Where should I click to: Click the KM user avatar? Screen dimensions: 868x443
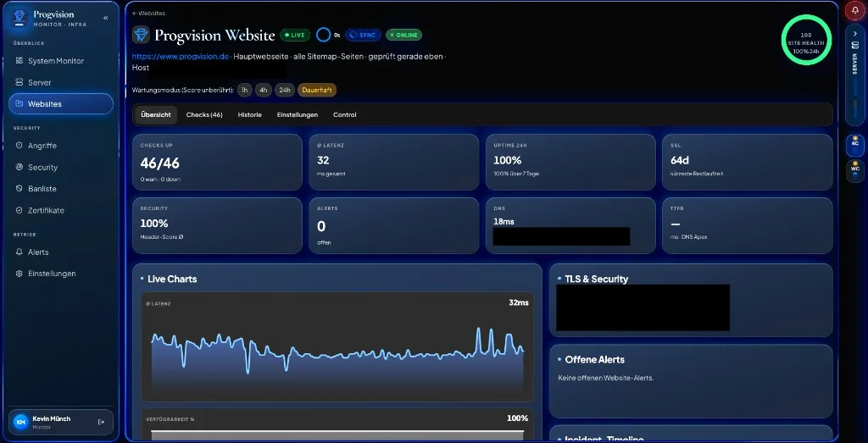21,422
